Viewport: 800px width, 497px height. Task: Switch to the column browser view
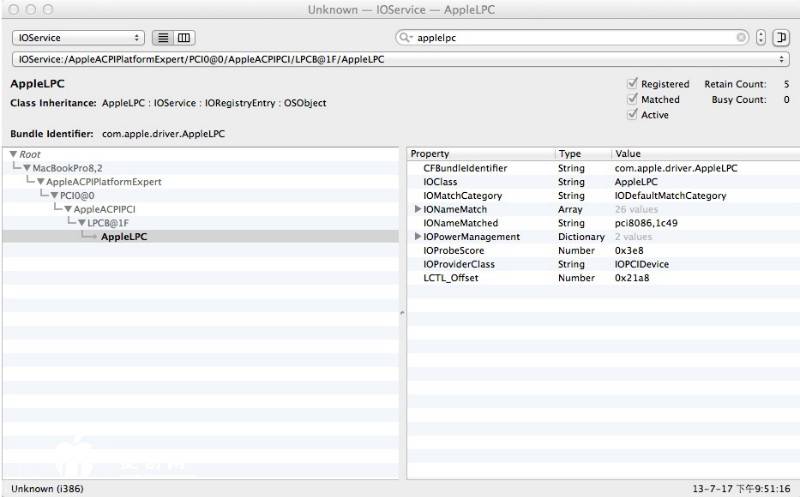(184, 38)
